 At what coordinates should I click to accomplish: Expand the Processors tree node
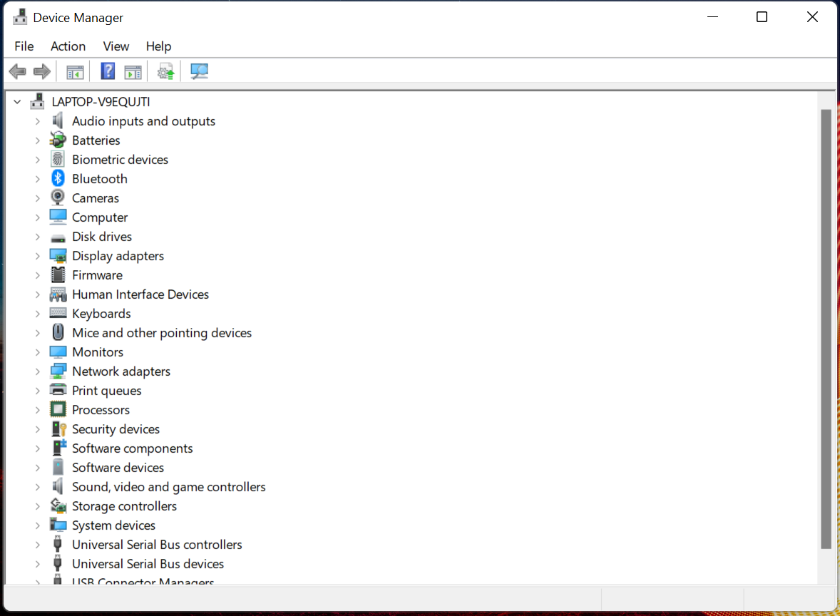point(38,409)
